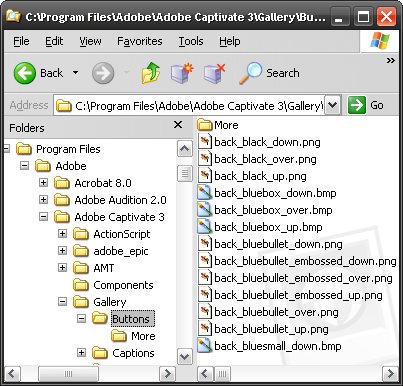The height and width of the screenshot is (386, 403).
Task: Expand the Acrobat 8.0 node
Action: (x=44, y=183)
